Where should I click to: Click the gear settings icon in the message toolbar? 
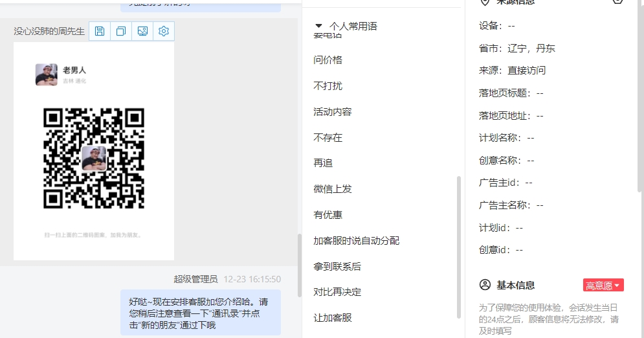point(164,31)
